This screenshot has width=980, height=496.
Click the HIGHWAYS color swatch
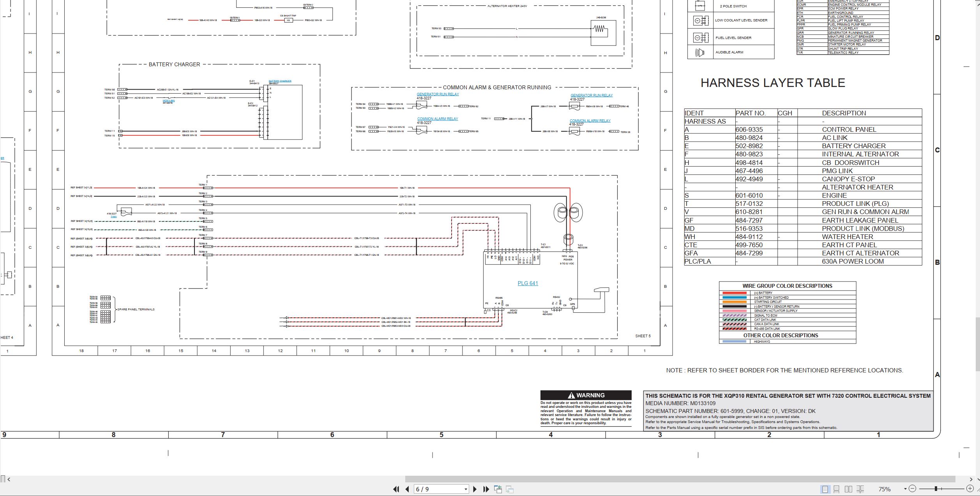734,342
